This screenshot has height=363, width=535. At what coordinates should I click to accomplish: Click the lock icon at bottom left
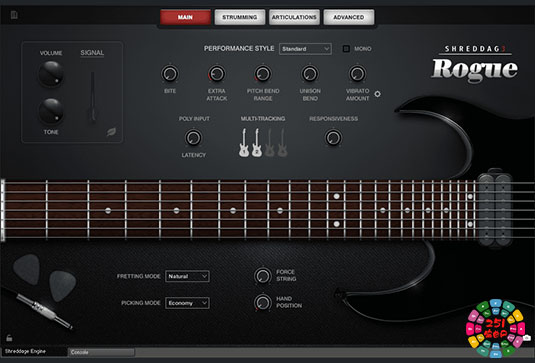[9, 338]
